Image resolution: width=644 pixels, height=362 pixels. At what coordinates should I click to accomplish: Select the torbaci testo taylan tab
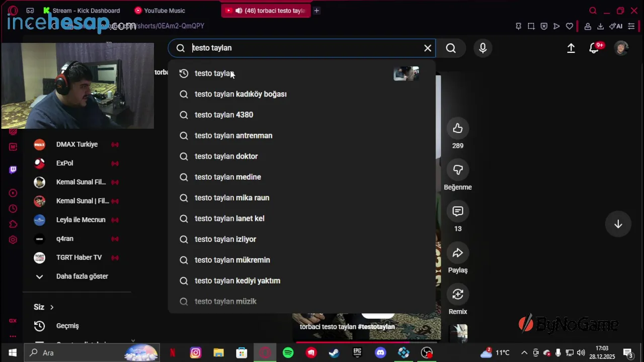pos(265,11)
